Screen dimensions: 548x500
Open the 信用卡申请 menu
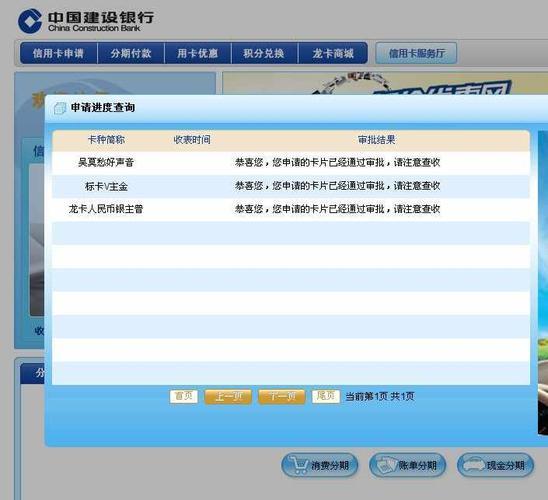click(x=58, y=53)
